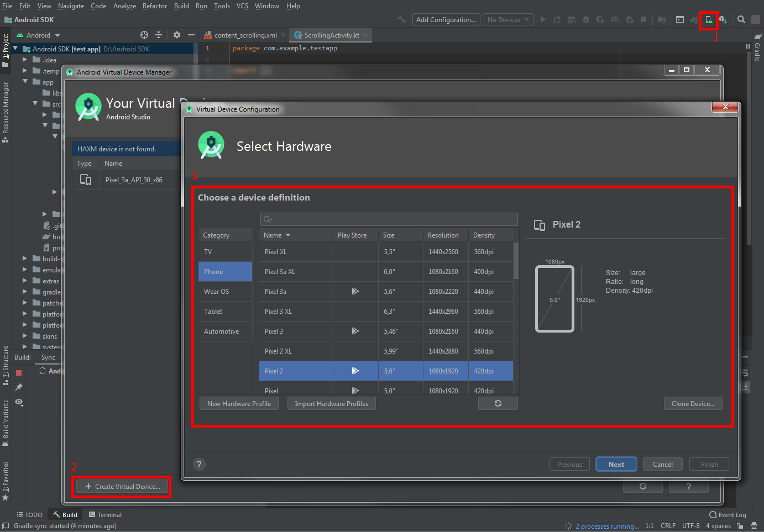764x532 pixels.
Task: Select the Pixel 3a XL device row
Action: pos(386,272)
